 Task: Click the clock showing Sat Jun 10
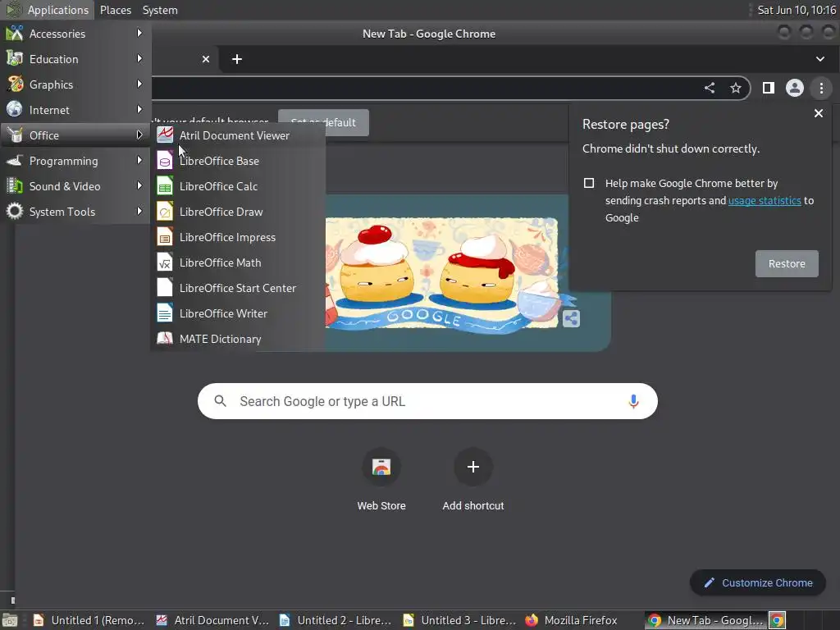[796, 10]
